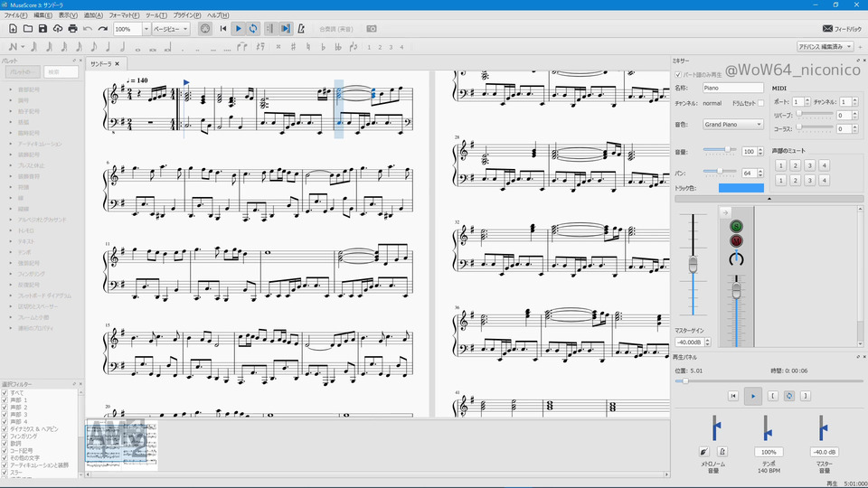This screenshot has width=868, height=488.
Task: Open the image capture camera tool
Action: pyautogui.click(x=372, y=29)
